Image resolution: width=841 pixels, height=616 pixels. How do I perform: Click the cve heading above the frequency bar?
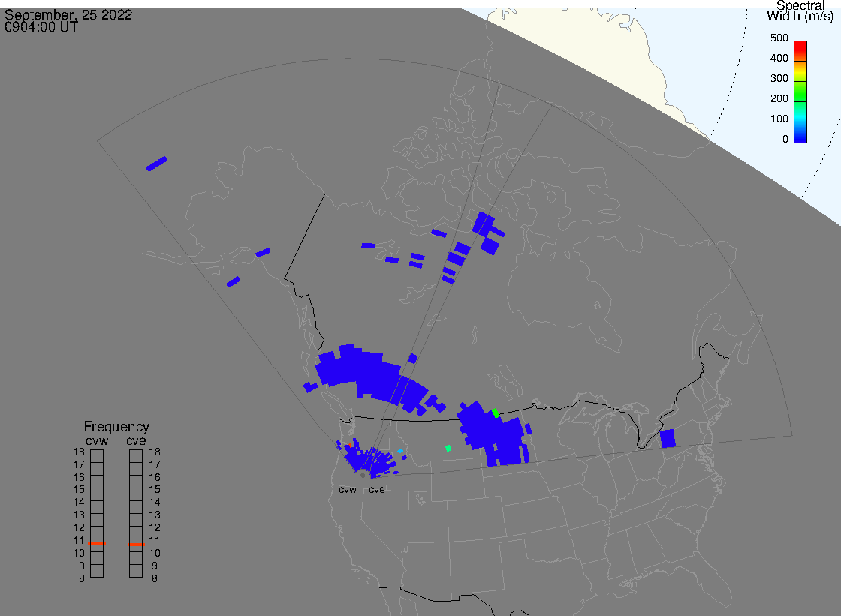click(136, 440)
